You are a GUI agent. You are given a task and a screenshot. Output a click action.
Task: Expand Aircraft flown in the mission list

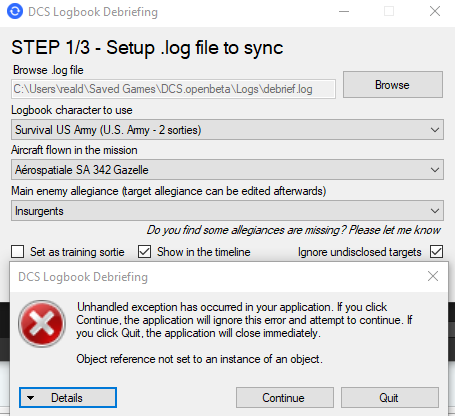coord(227,170)
